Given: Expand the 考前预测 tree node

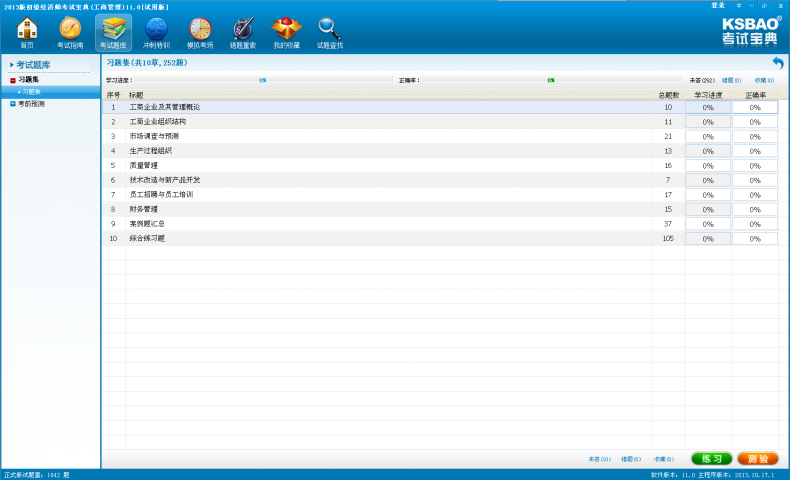Looking at the screenshot, I should pos(13,103).
